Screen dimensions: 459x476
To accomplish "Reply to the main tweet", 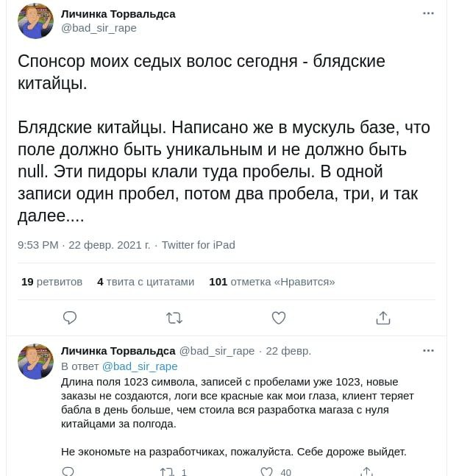I will (x=70, y=318).
